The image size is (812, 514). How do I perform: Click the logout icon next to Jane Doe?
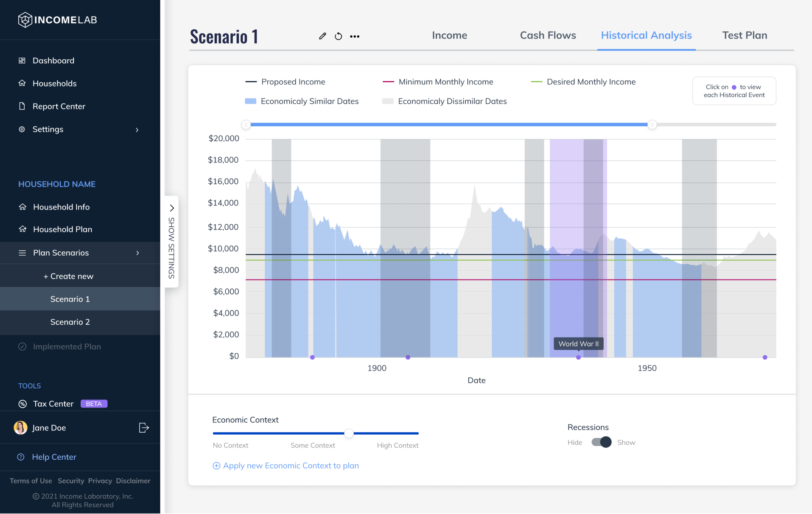point(144,427)
